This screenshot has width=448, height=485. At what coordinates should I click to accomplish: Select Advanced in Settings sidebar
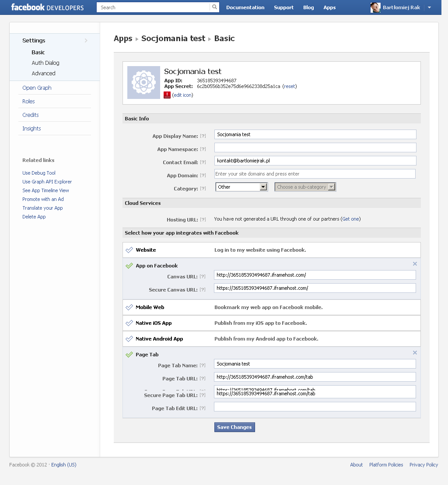(x=44, y=73)
